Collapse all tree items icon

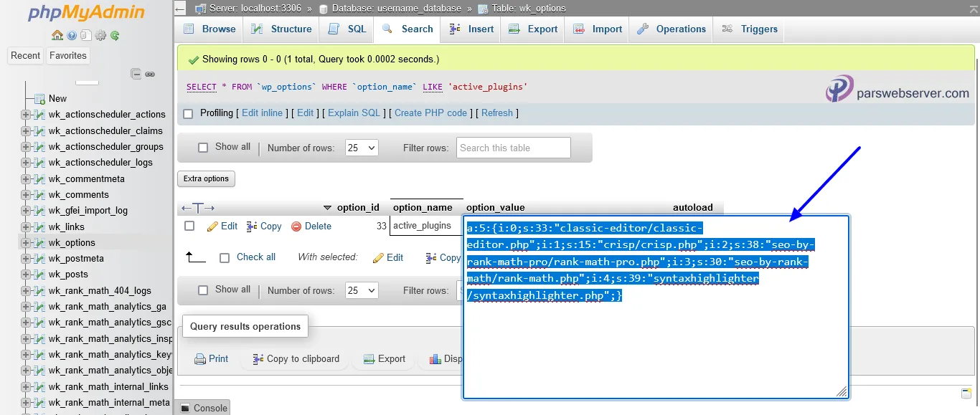tap(136, 74)
